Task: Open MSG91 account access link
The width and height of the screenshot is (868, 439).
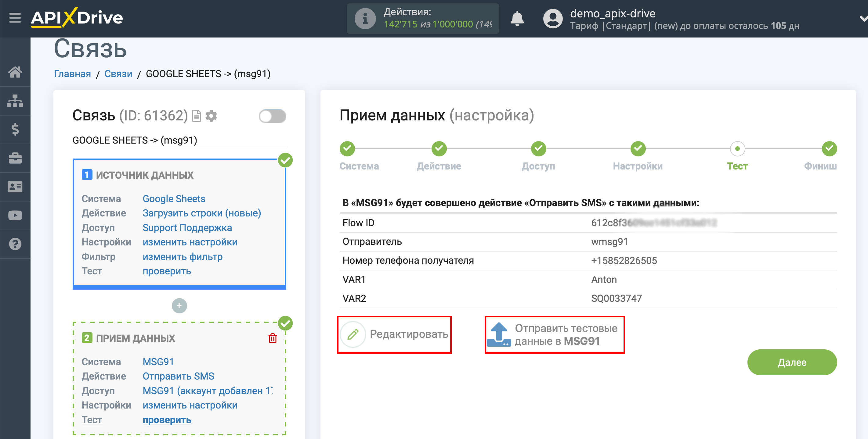Action: (x=208, y=391)
